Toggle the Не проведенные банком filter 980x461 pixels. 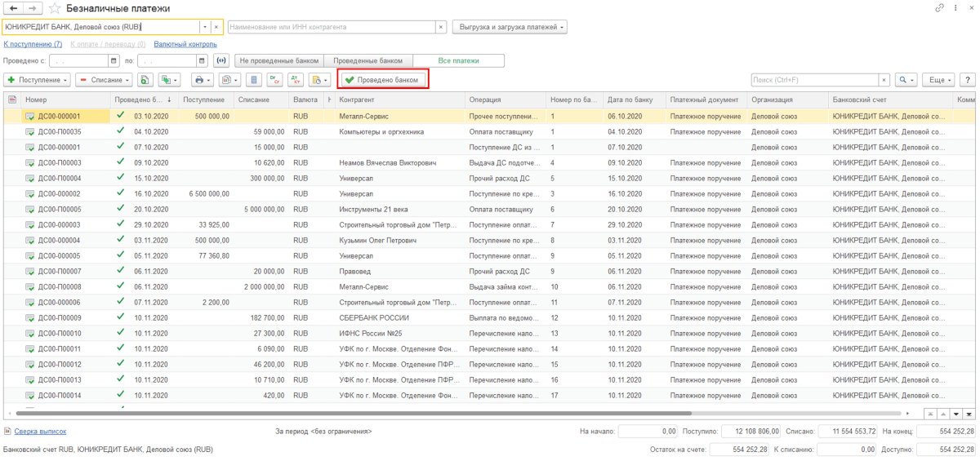[x=279, y=60]
